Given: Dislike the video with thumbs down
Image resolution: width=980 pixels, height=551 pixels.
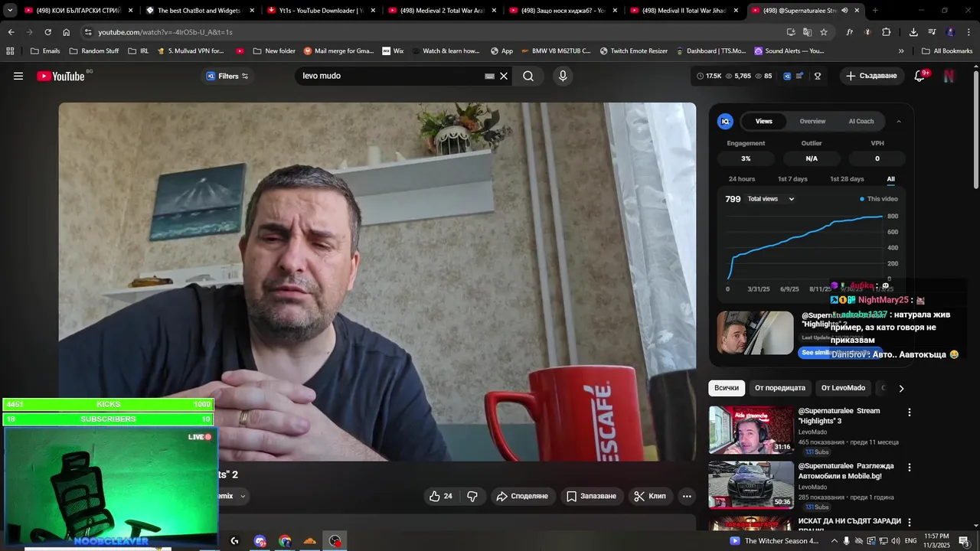Looking at the screenshot, I should point(472,496).
